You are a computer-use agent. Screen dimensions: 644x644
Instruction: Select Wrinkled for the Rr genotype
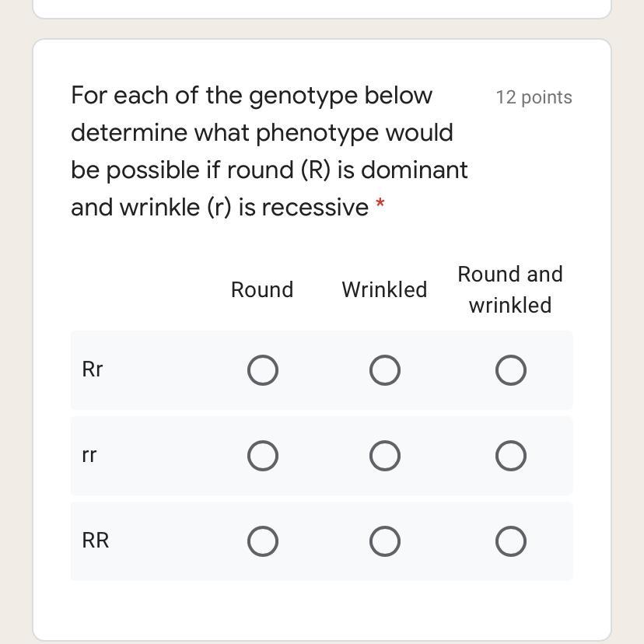point(385,370)
